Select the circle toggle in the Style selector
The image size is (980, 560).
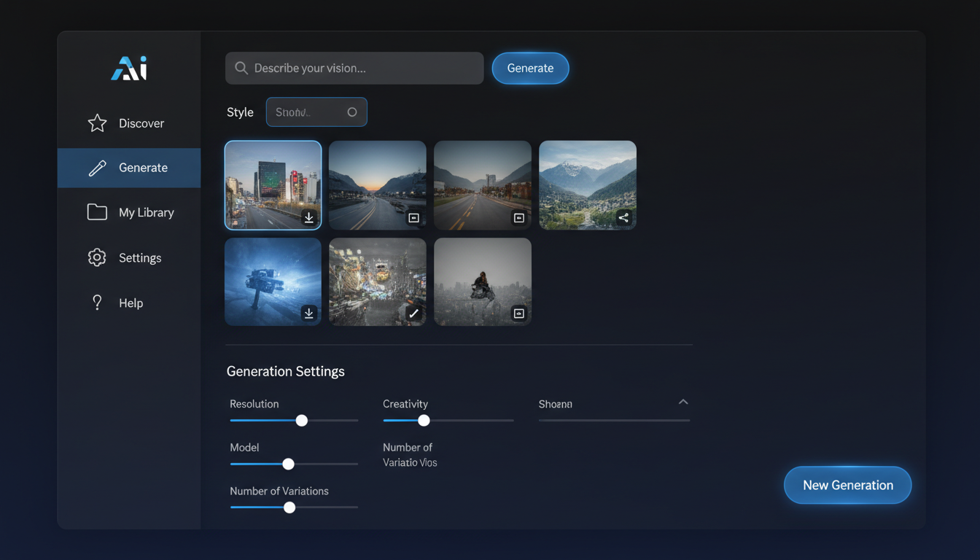click(352, 112)
